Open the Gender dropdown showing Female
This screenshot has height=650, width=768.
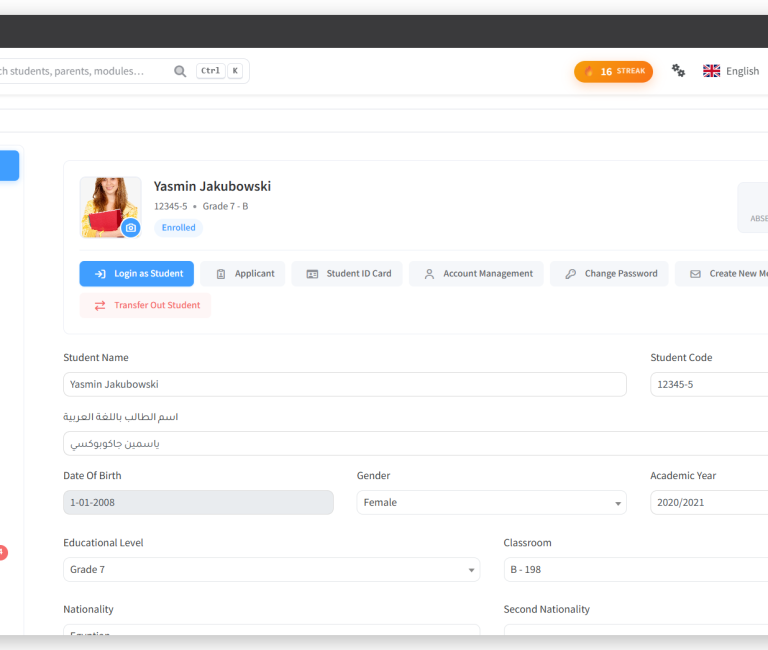click(491, 503)
